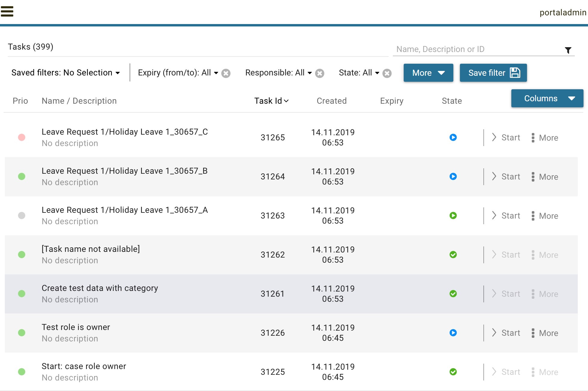The image size is (588, 391).
Task: Click done checkmark icon of task 31262
Action: click(x=453, y=255)
